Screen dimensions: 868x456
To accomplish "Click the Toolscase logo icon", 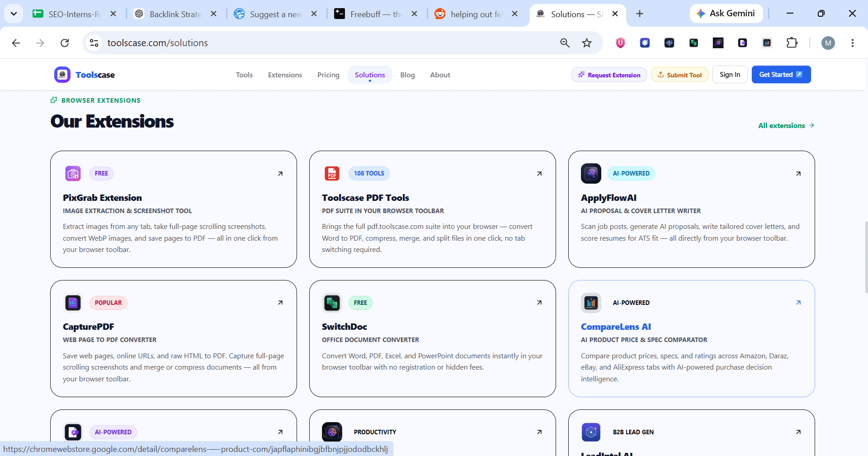I will click(x=62, y=75).
